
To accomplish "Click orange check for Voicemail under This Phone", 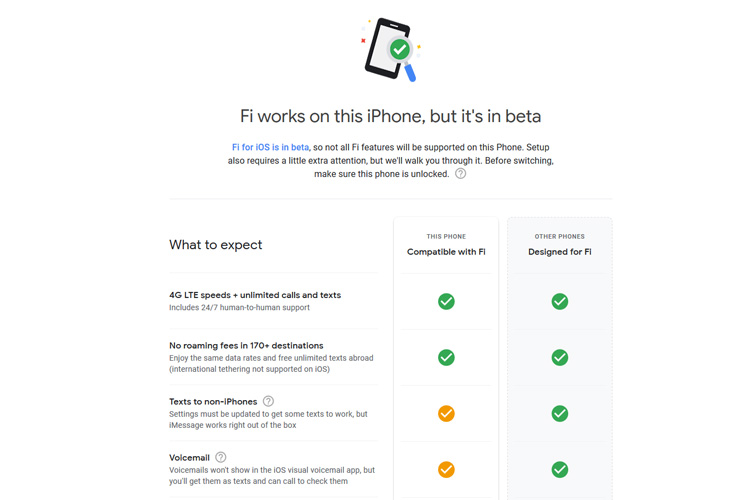I will click(446, 469).
